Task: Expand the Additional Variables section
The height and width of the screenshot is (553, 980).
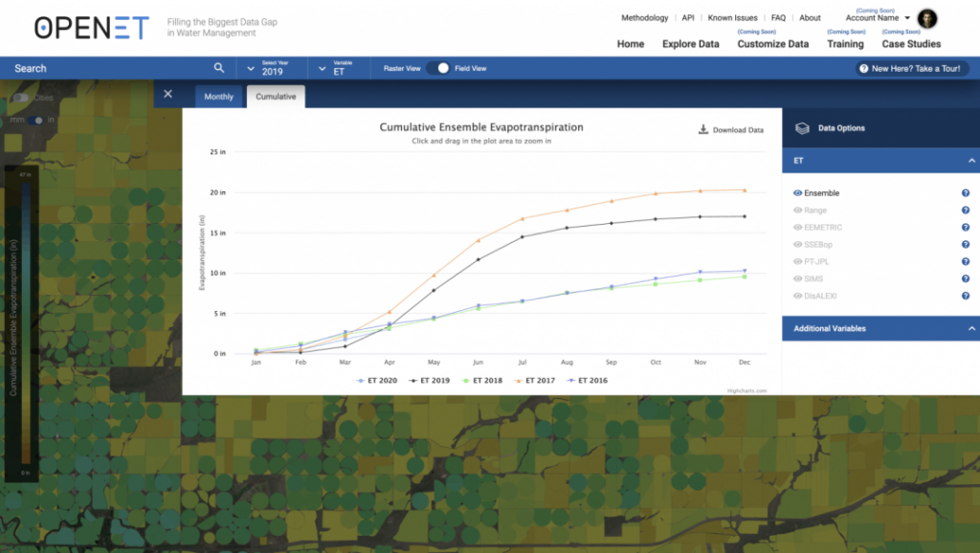Action: click(971, 328)
